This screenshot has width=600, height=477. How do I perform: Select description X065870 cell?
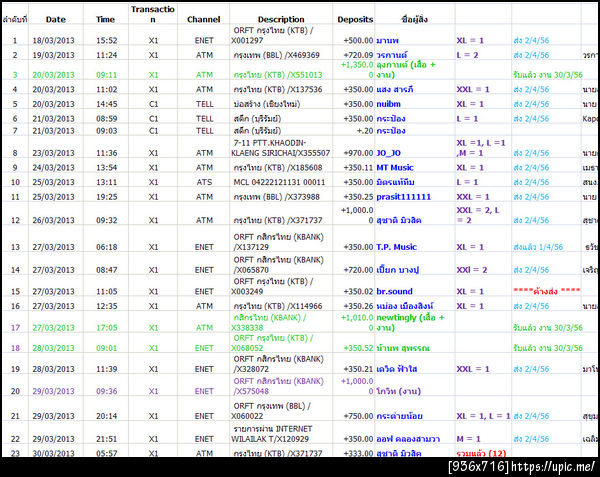(x=278, y=265)
